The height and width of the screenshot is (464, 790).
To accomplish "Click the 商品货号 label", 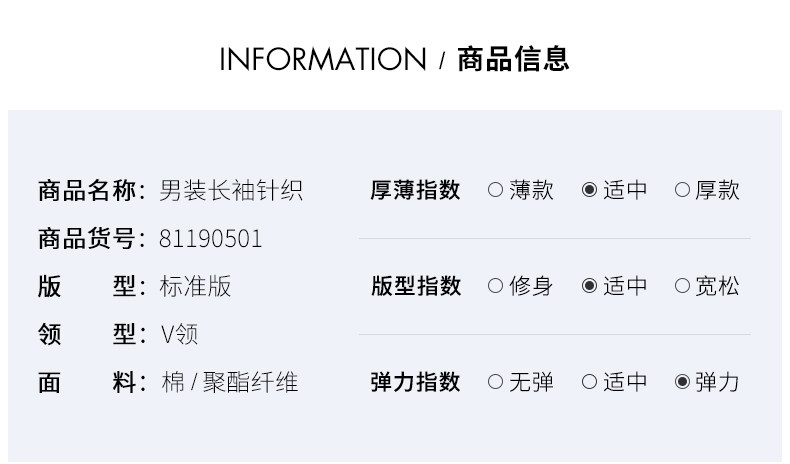I will pos(86,239).
